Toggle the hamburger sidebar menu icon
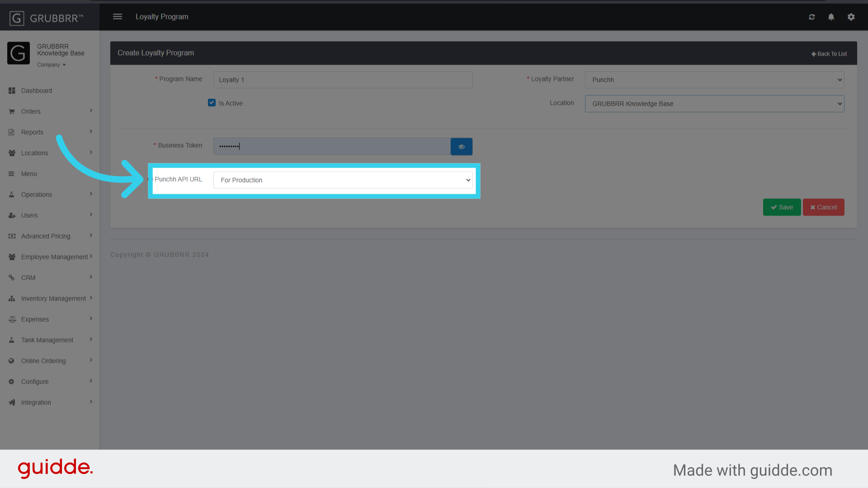 [118, 17]
